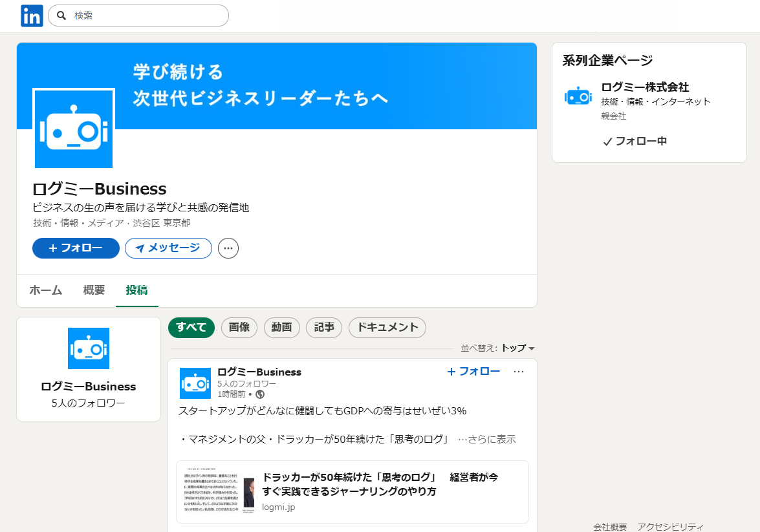Click the post's three-dot menu icon
The height and width of the screenshot is (532, 760).
(518, 372)
